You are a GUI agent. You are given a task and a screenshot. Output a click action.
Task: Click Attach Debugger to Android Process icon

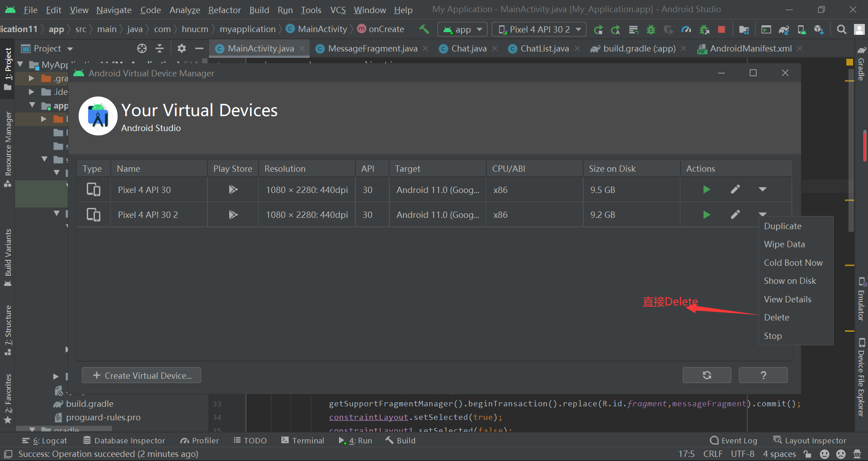pyautogui.click(x=704, y=30)
